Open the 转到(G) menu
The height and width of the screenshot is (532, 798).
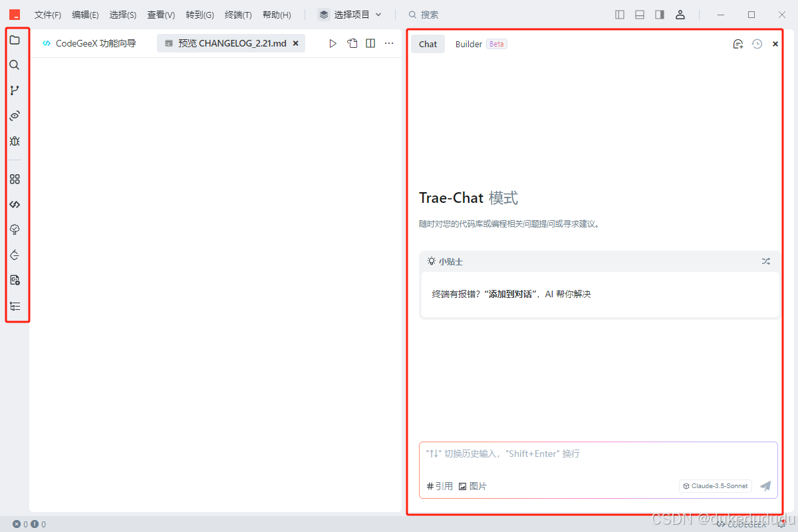[200, 15]
